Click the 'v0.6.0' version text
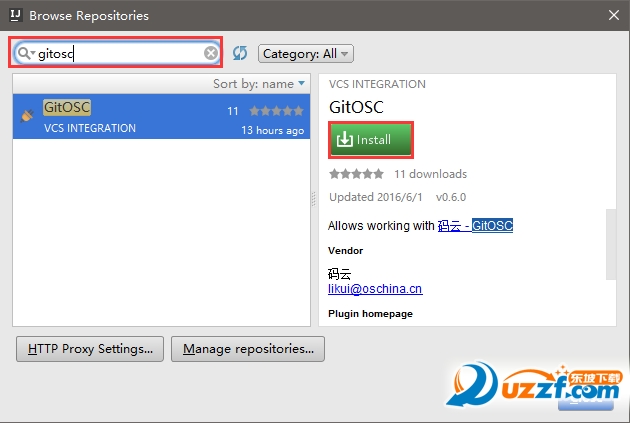 pos(451,197)
